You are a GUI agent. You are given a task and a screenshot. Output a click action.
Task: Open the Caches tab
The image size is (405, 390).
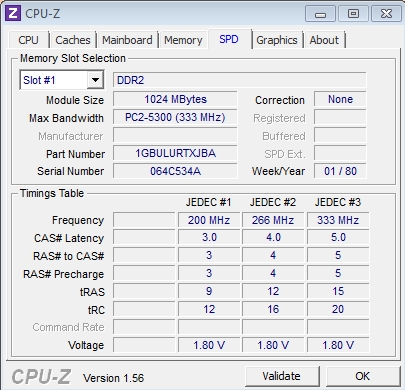tap(73, 40)
